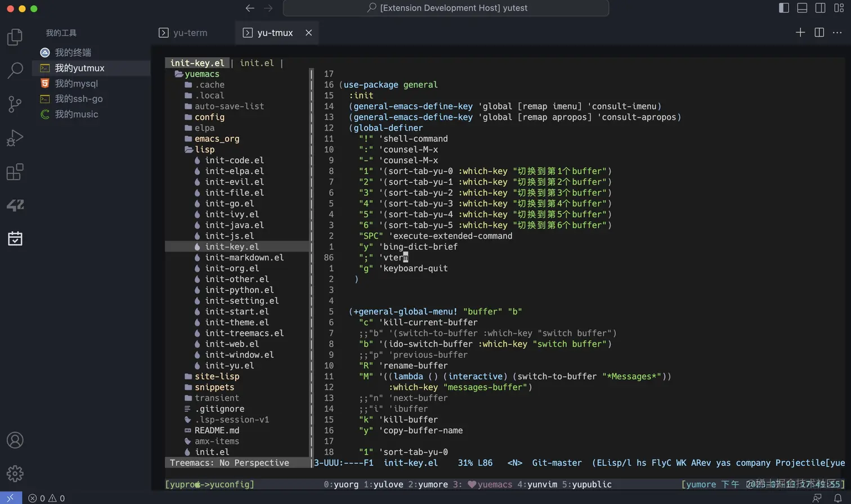Open the Run and Debug view

point(14,137)
